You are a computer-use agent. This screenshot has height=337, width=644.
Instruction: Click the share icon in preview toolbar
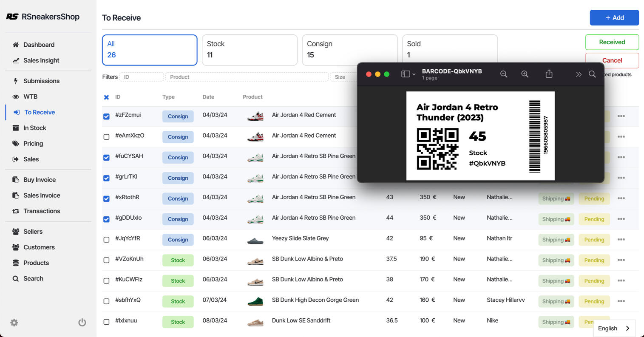549,74
